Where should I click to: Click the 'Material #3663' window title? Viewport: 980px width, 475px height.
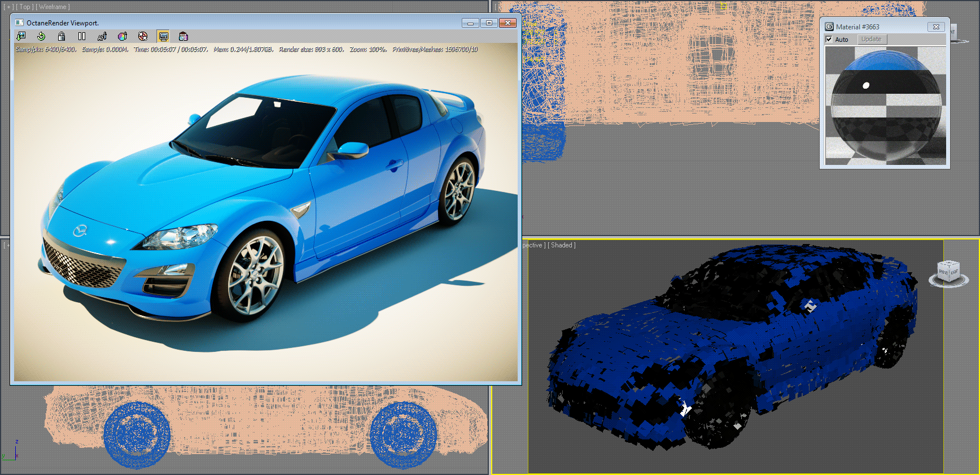(x=858, y=27)
